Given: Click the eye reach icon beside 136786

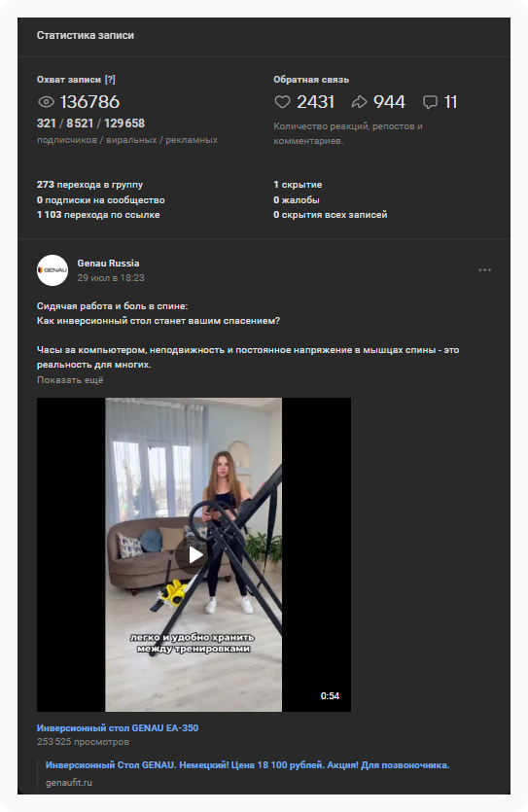Looking at the screenshot, I should 46,102.
